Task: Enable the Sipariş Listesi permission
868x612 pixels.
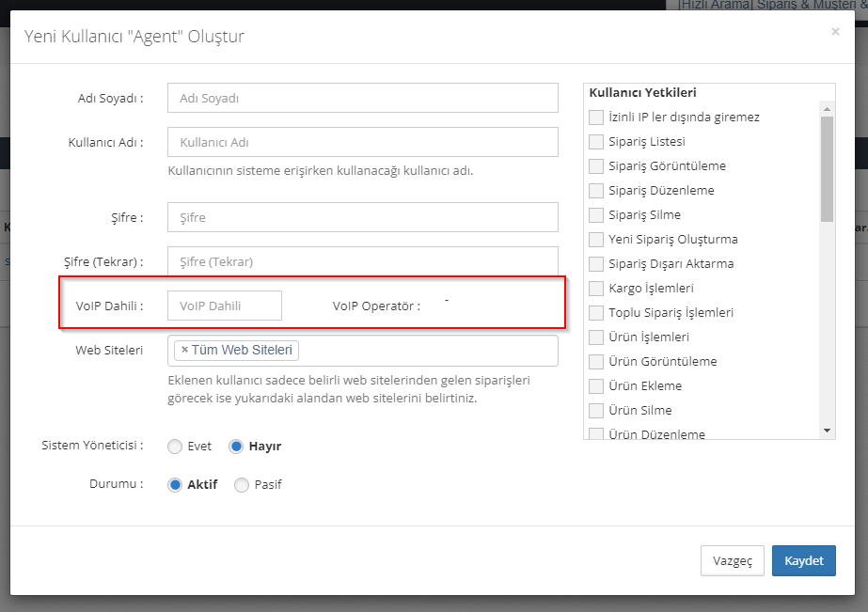Action: tap(595, 142)
